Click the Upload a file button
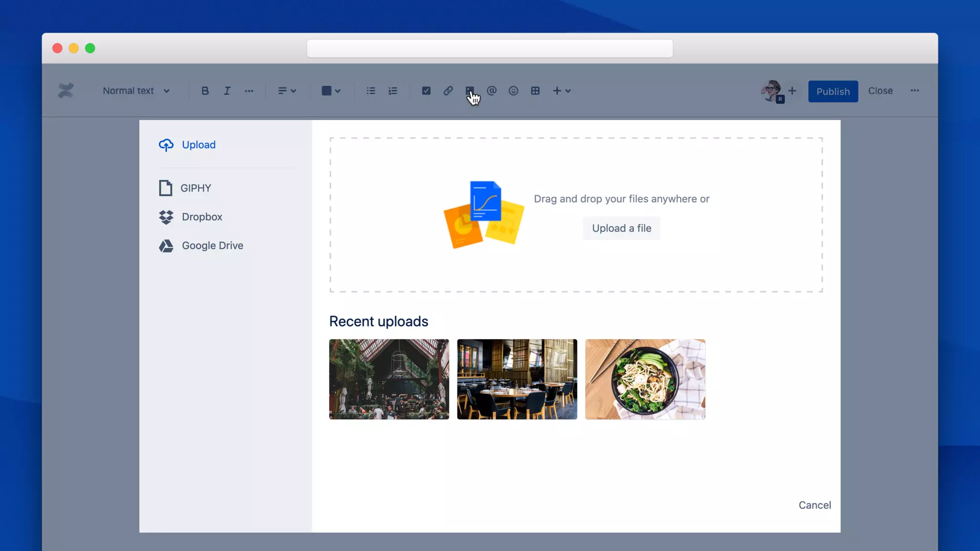Viewport: 980px width, 551px height. click(621, 228)
